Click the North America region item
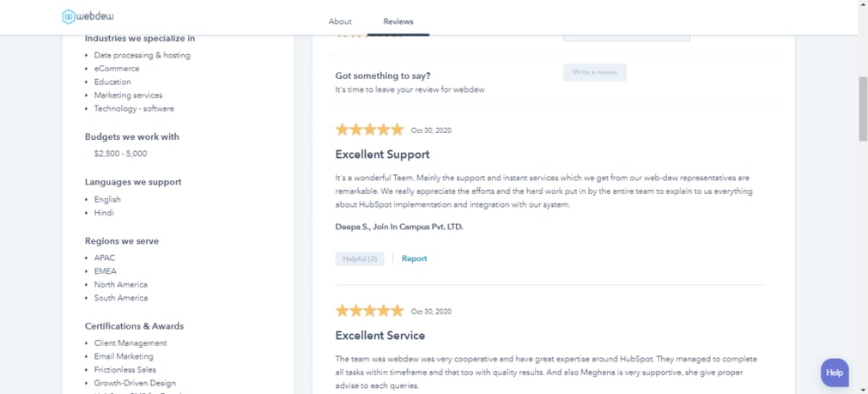The width and height of the screenshot is (868, 394). [120, 284]
